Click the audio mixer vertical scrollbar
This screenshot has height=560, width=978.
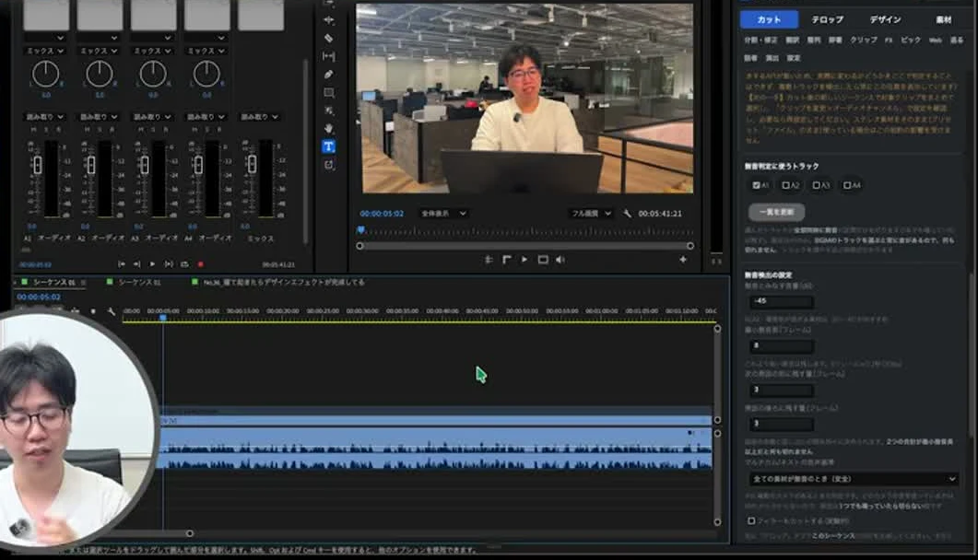[x=305, y=151]
